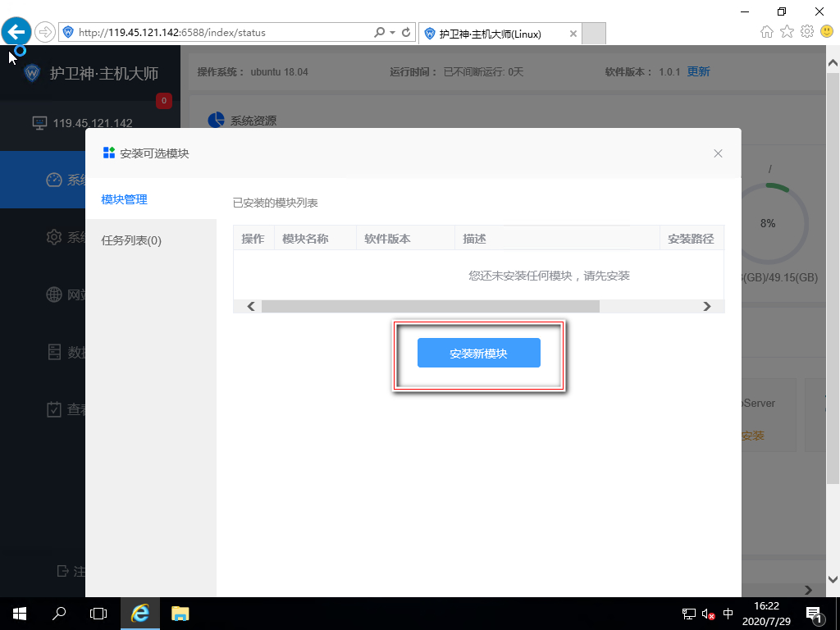
Task: Click the browser back arrow button
Action: coord(16,32)
